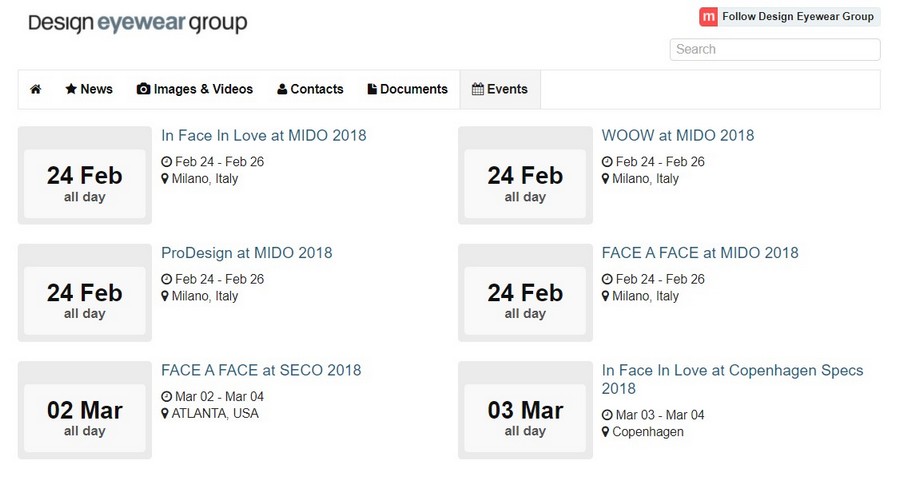Open In Face In Love at Copenhagen Specs link
This screenshot has width=900, height=477.
coord(732,379)
